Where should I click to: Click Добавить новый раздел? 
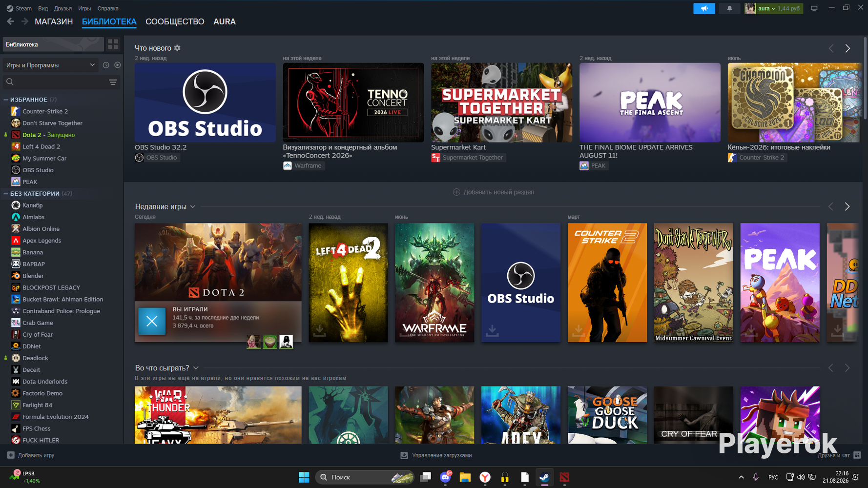pos(494,192)
